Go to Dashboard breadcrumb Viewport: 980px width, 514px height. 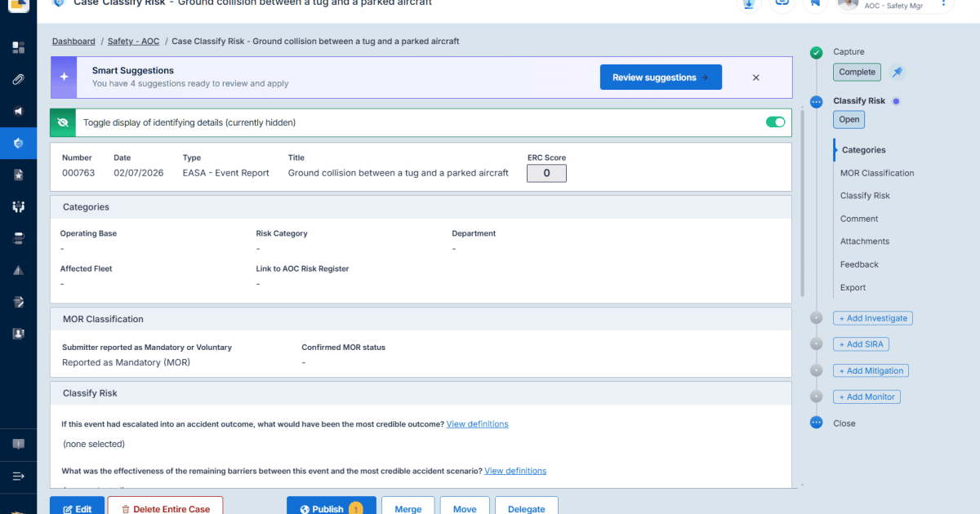[x=73, y=41]
